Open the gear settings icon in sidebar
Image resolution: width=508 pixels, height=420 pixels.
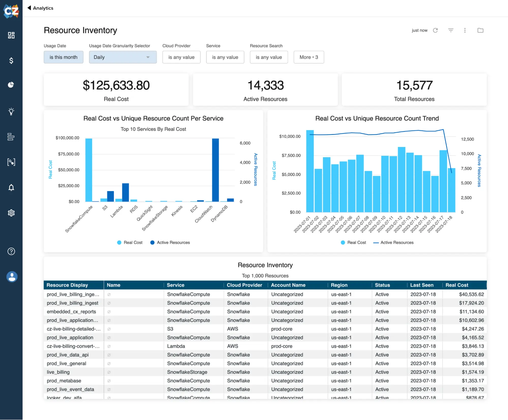tap(11, 213)
